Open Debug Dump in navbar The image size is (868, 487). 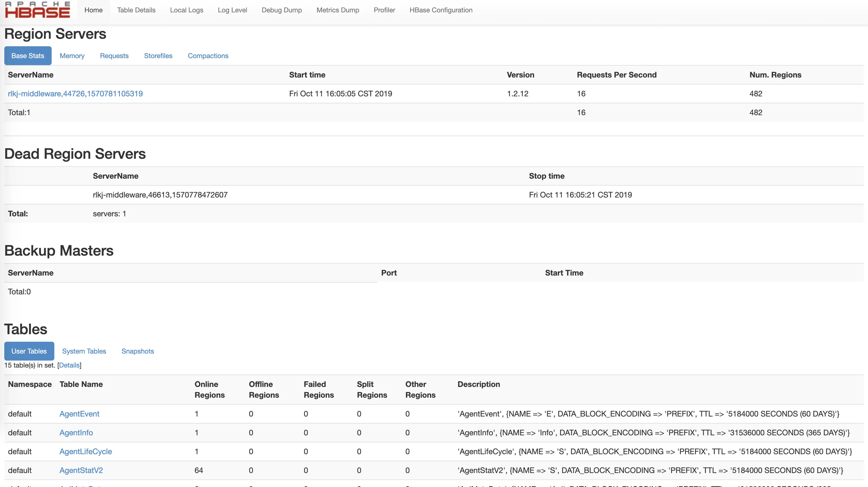[282, 10]
